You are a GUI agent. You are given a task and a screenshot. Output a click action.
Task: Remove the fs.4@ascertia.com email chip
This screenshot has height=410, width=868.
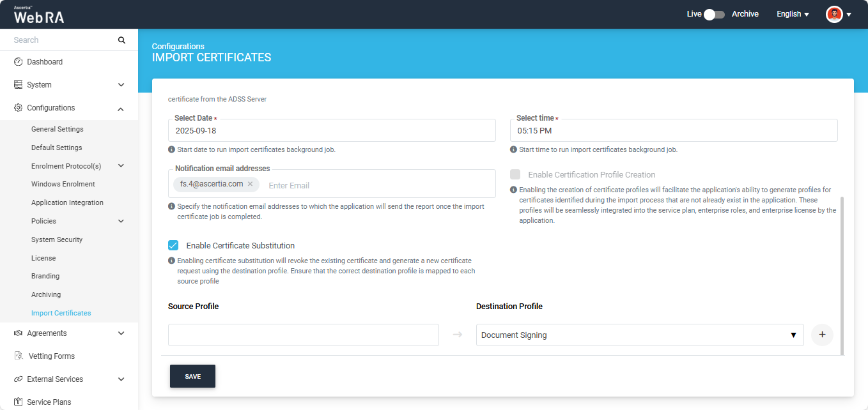[x=250, y=185]
